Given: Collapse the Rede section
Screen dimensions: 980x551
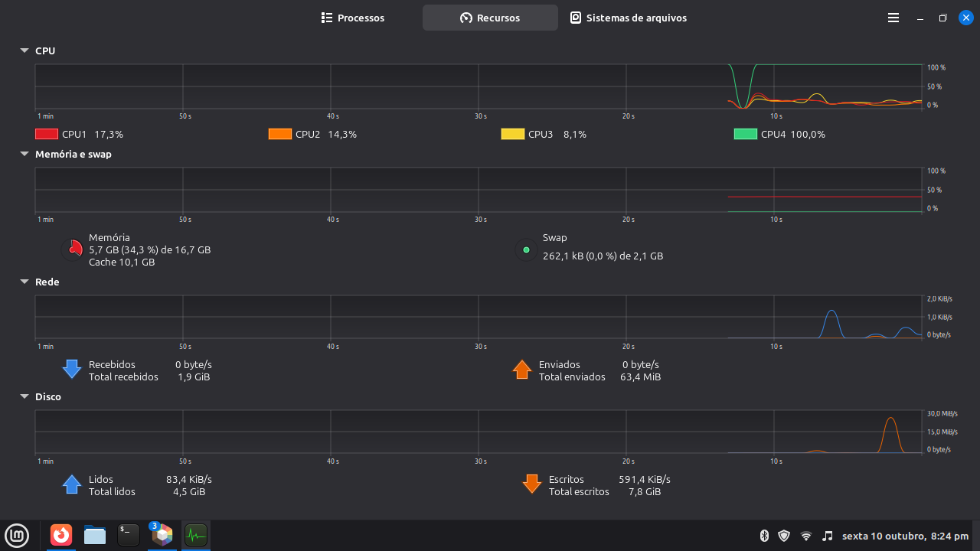Looking at the screenshot, I should click(x=24, y=282).
